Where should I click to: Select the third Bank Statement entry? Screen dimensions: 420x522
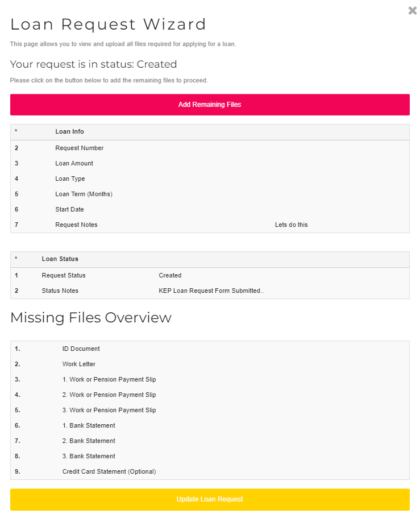(89, 456)
